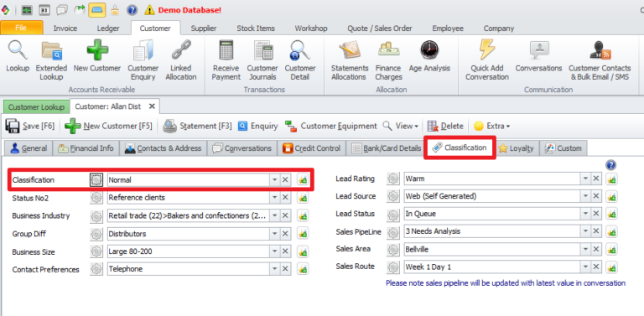644x316 pixels.
Task: Click the gear icon beside Business Industry
Action: pyautogui.click(x=96, y=216)
